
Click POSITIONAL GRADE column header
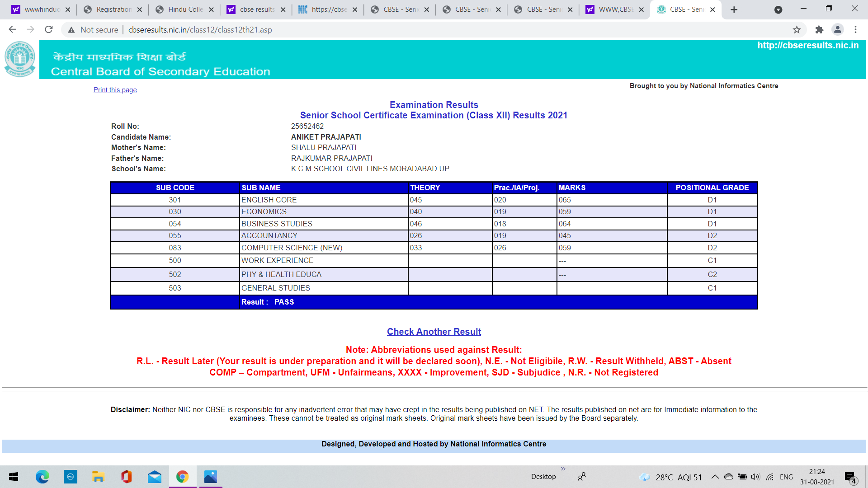pos(712,188)
